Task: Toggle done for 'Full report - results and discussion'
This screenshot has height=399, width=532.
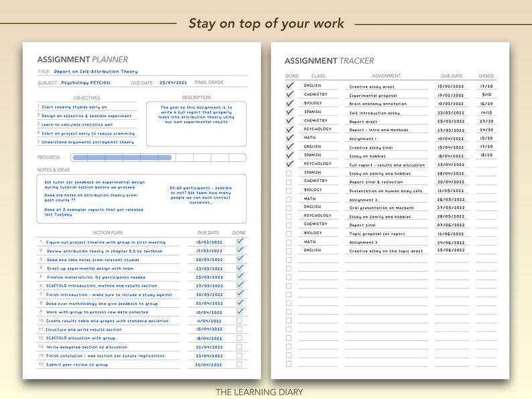Action: [289, 165]
